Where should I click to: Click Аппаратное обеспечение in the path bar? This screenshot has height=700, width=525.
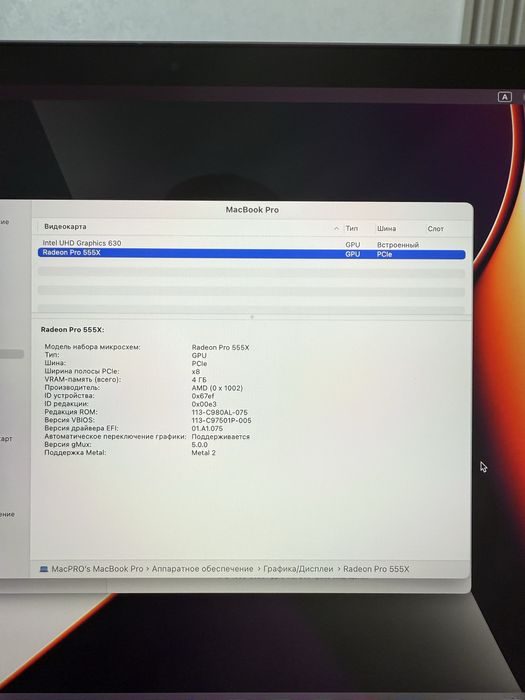click(x=203, y=569)
